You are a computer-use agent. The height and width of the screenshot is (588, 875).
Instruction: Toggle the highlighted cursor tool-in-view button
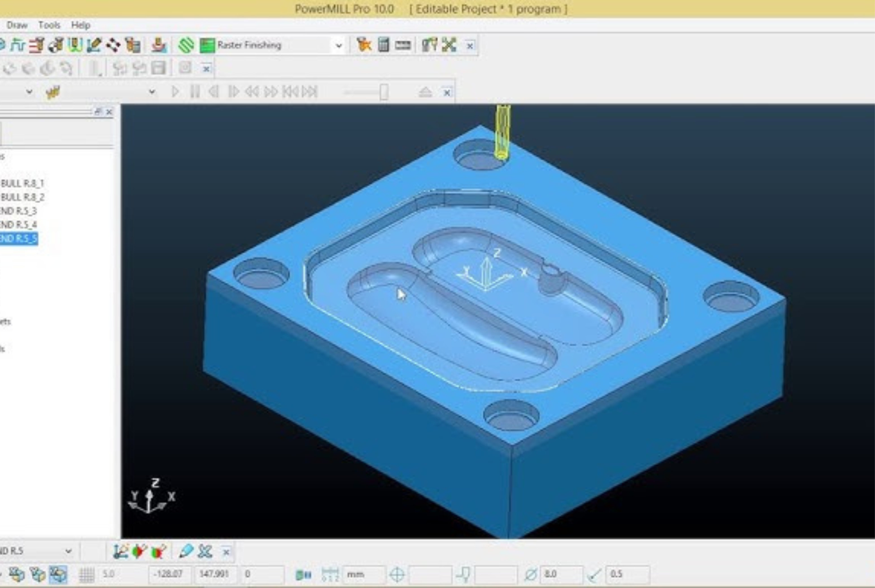[58, 574]
